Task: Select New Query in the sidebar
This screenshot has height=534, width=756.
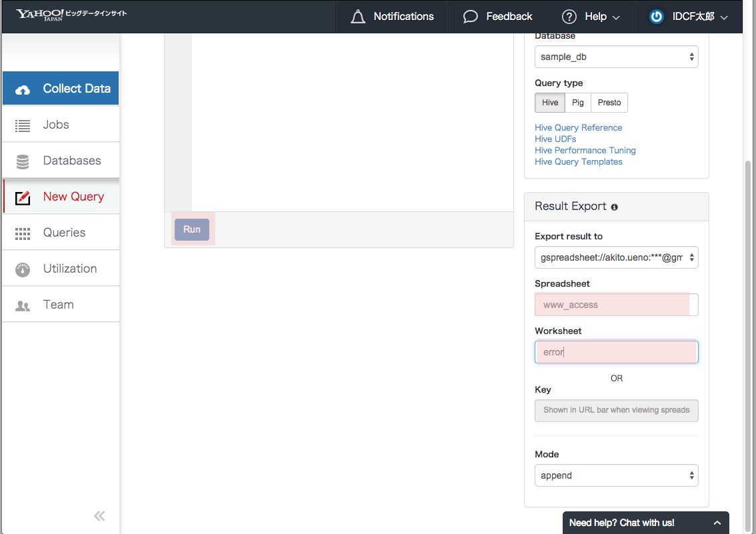Action: pos(61,197)
